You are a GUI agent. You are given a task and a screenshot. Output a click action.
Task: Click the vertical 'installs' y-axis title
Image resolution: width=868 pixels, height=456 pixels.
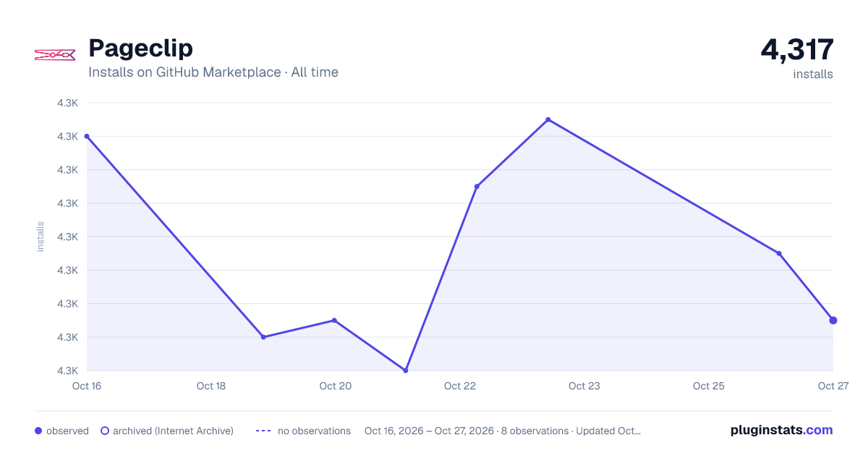coord(41,237)
